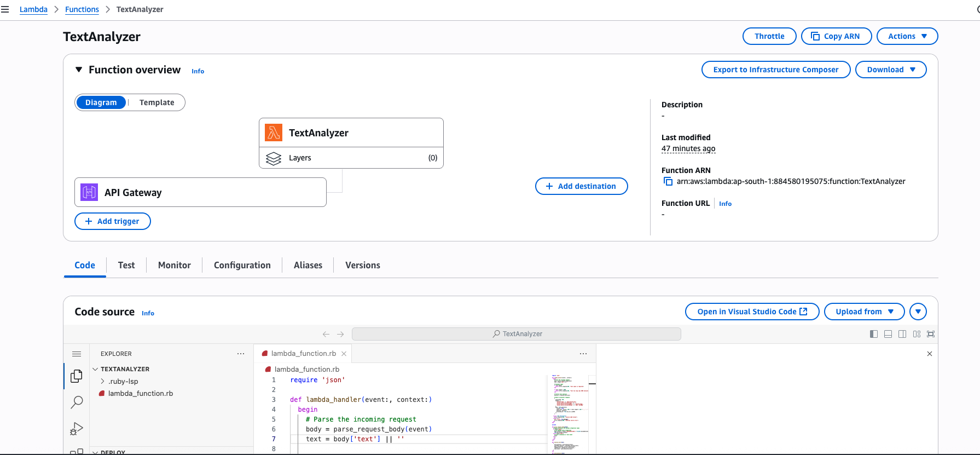Screen dimensions: 980x455
Task: Open round dropdown arrow next to Upload from
Action: pos(918,312)
